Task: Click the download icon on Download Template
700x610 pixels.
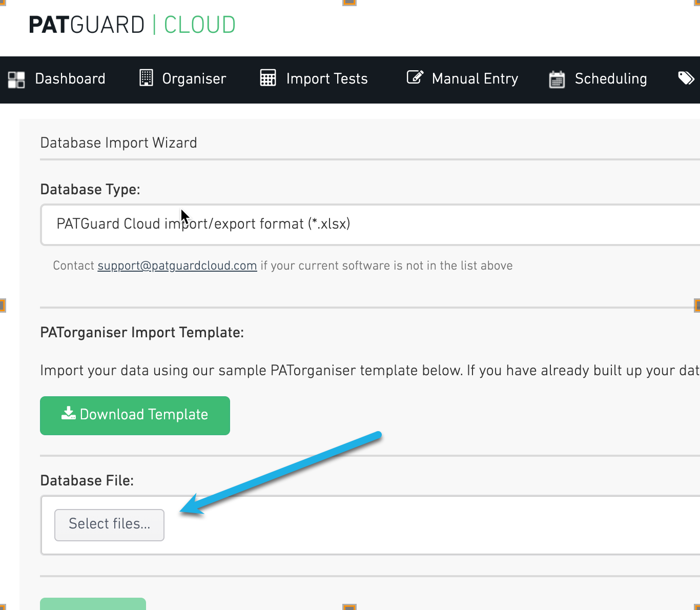Action: [x=68, y=413]
